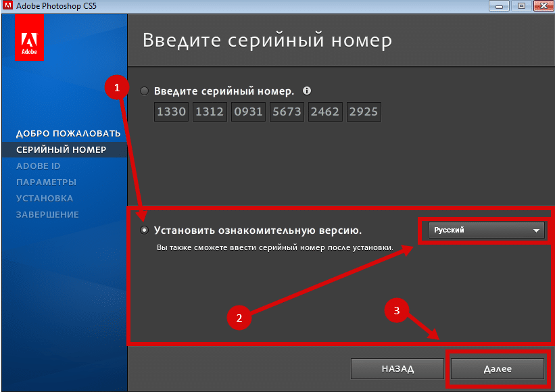Click the Adobe Photoshop CS5 title bar icon
This screenshot has width=555, height=392.
pyautogui.click(x=7, y=7)
